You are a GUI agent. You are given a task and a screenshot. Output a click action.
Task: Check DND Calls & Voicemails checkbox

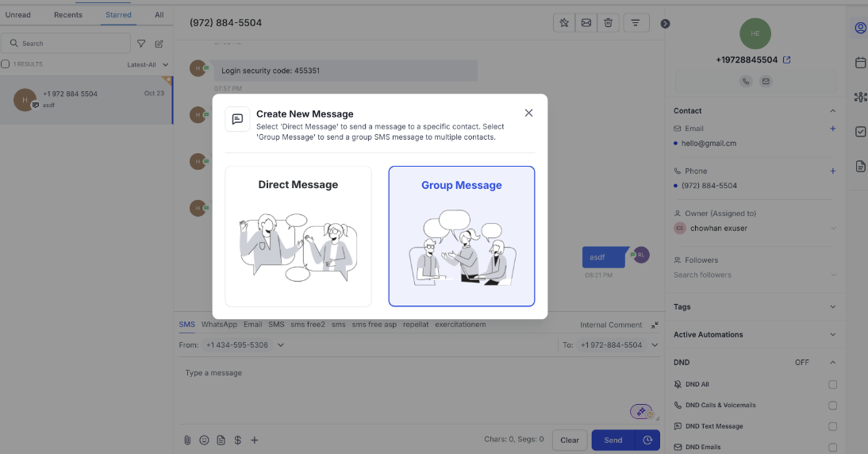pos(832,406)
